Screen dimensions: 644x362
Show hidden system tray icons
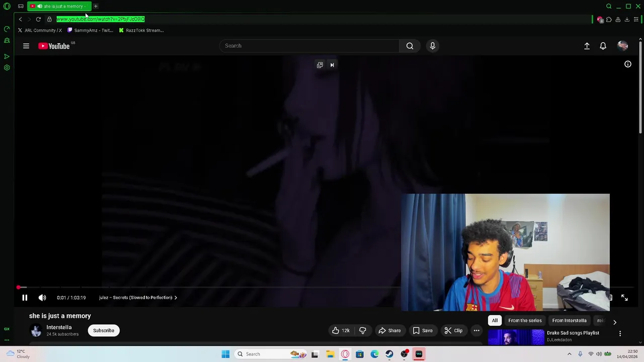click(570, 354)
